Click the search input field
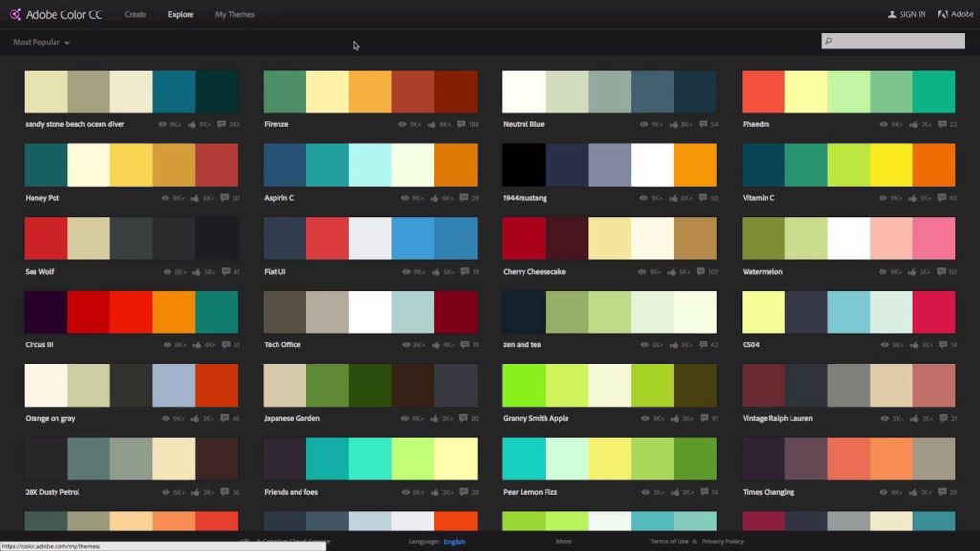The width and height of the screenshot is (980, 551). tap(893, 41)
